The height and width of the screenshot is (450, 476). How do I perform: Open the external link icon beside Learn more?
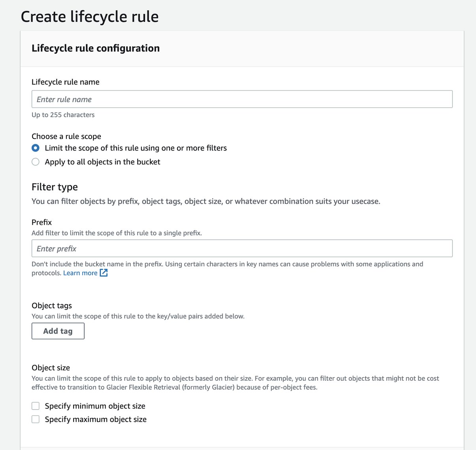tap(103, 273)
